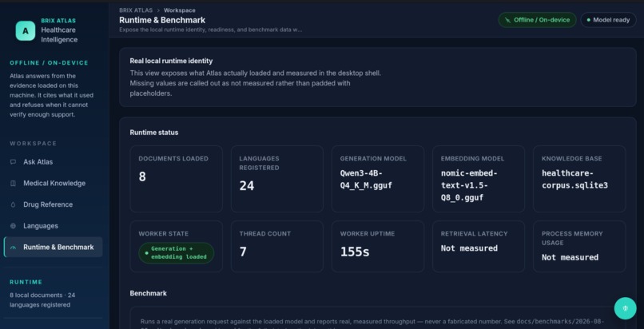Click the WORKSPACE sidebar heading
644x329 pixels.
[x=34, y=144]
